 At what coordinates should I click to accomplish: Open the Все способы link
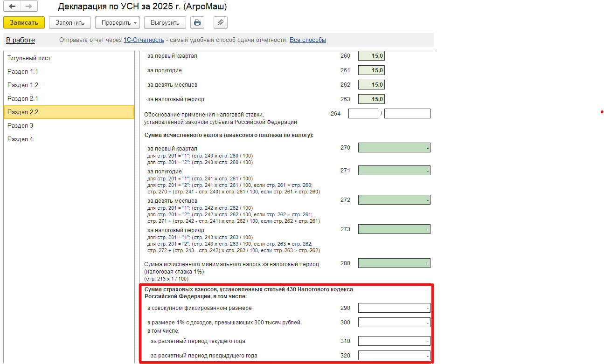307,40
